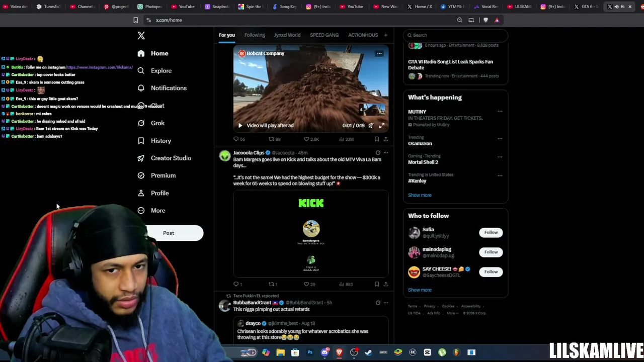Switch to the GTA 6 browser tab
The image size is (644, 362).
[586, 7]
